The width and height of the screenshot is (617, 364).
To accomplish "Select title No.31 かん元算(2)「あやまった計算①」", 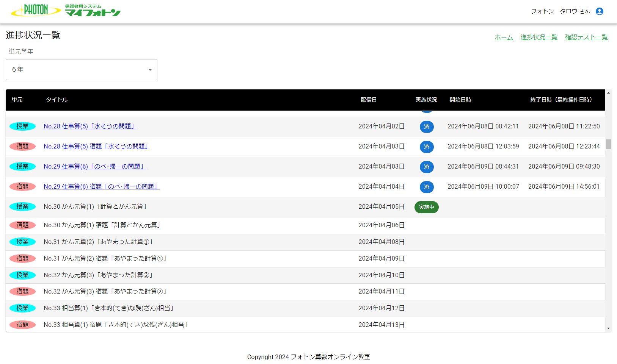I will click(99, 242).
